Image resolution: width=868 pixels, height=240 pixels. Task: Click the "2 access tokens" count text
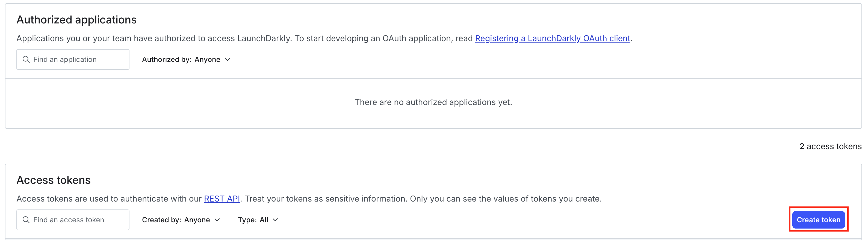click(x=830, y=146)
